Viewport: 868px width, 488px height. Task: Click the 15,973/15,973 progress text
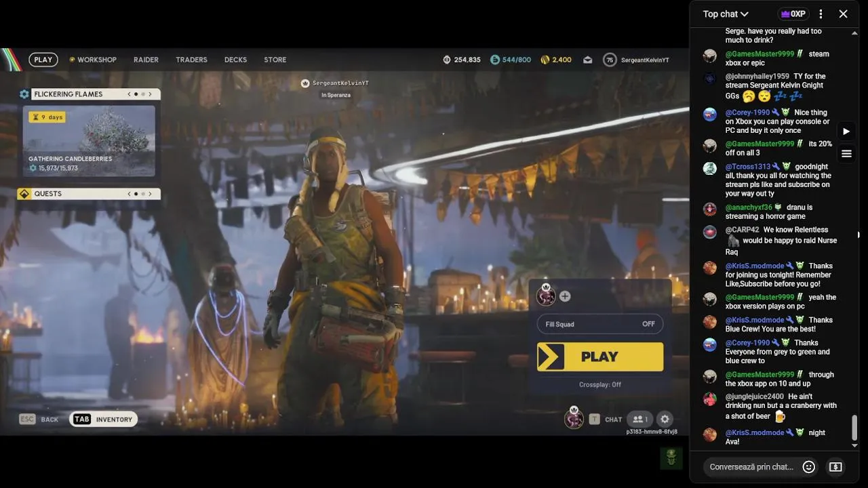tap(58, 168)
